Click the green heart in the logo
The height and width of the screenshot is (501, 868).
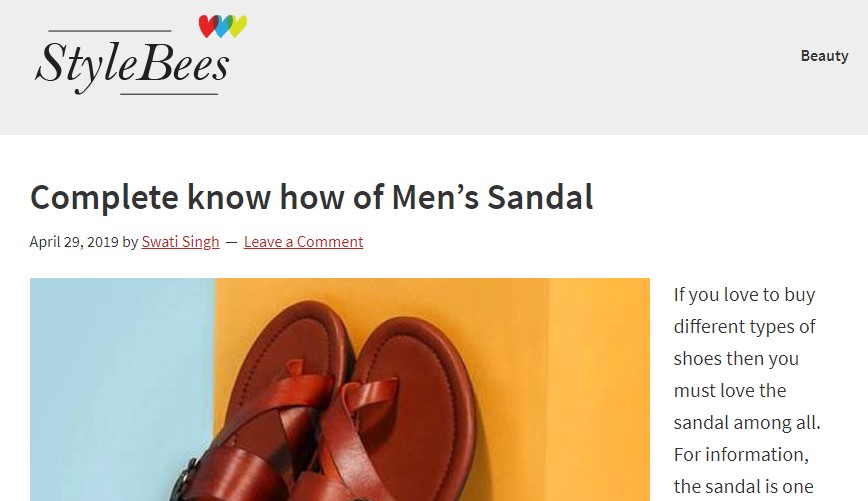pos(237,25)
